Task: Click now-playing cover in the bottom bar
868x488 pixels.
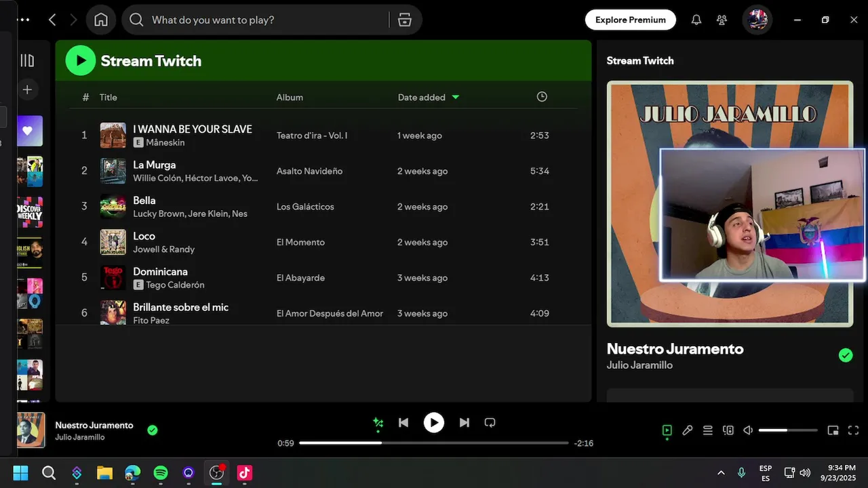Action: point(31,430)
